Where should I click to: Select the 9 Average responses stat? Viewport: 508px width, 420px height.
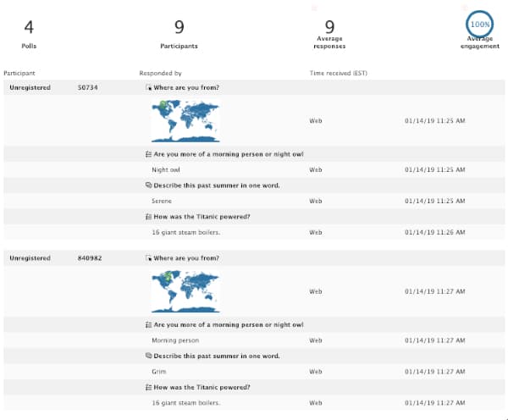tap(329, 34)
